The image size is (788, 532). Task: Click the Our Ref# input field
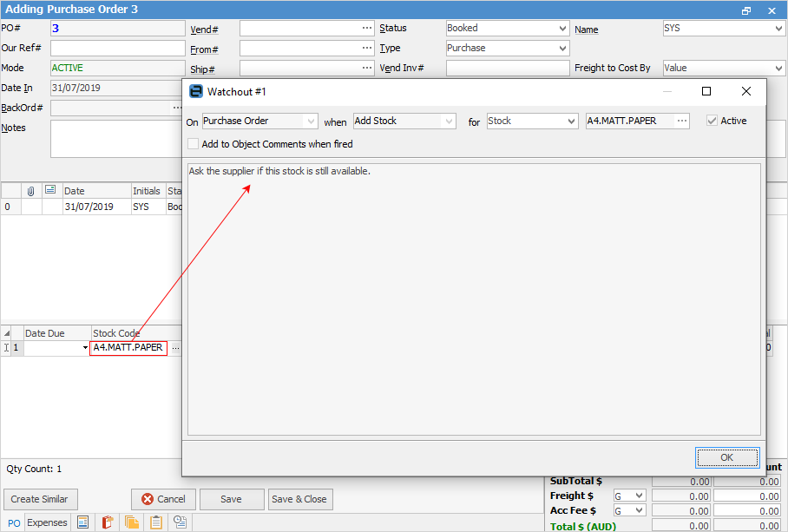pyautogui.click(x=118, y=49)
